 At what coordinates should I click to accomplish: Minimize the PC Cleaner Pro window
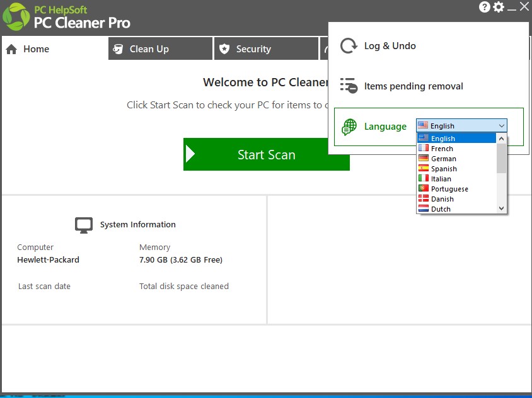(x=512, y=9)
